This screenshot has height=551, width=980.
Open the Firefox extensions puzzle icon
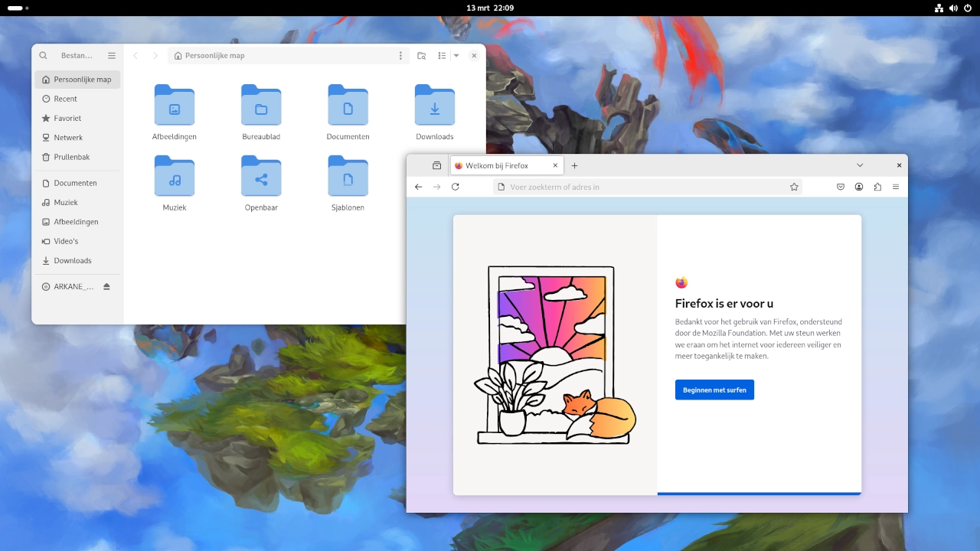pos(877,186)
